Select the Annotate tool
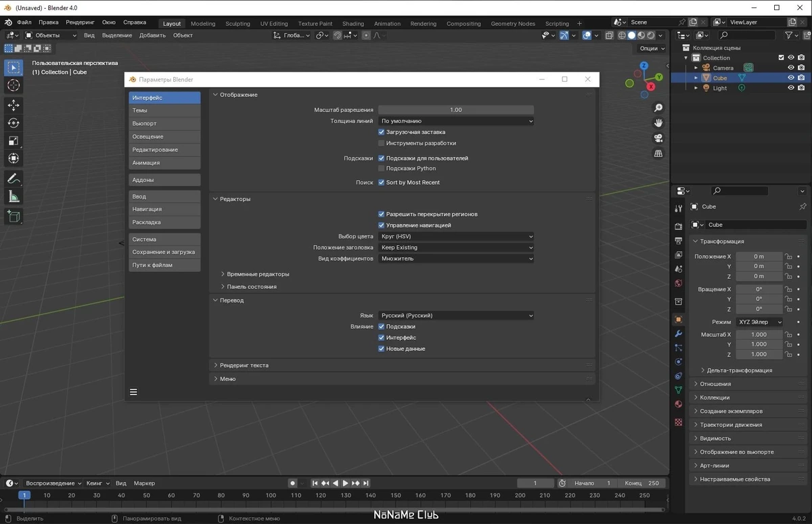The width and height of the screenshot is (812, 524). click(14, 179)
